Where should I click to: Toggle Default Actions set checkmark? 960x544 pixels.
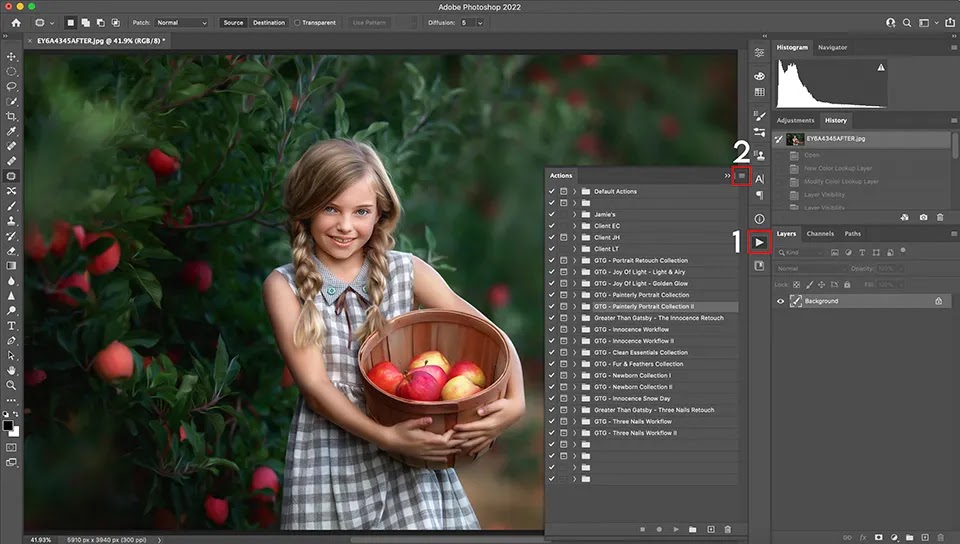pyautogui.click(x=552, y=192)
